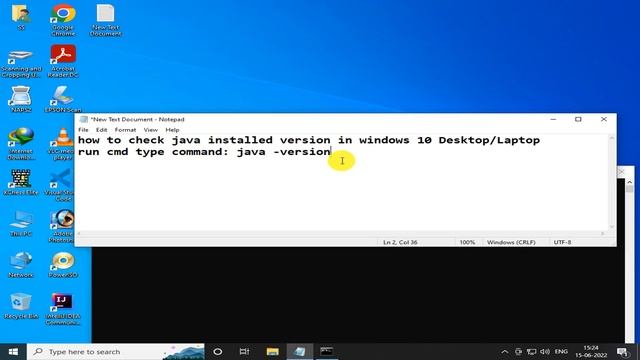Open the Windows Start menu

point(13,351)
